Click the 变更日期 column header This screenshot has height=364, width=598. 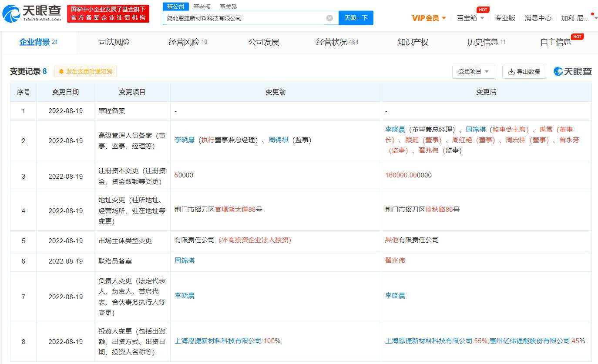click(66, 92)
